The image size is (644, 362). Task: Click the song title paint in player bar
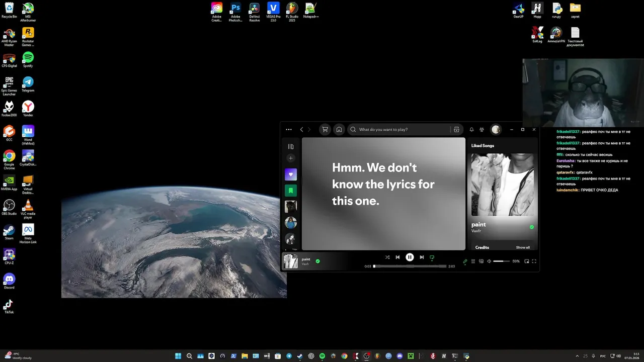coord(306,259)
